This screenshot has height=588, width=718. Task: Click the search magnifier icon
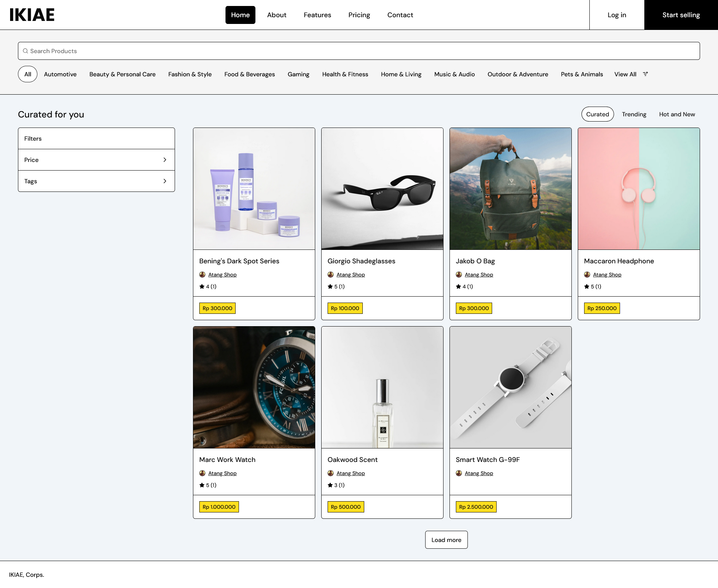tap(25, 51)
